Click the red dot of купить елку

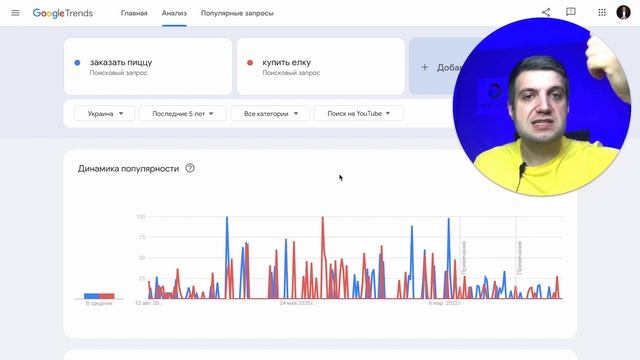click(x=250, y=62)
